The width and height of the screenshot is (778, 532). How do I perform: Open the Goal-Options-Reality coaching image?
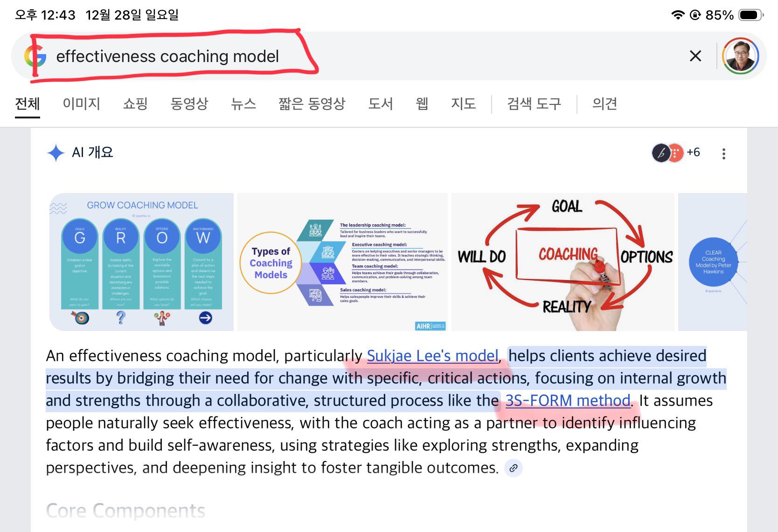(x=563, y=262)
